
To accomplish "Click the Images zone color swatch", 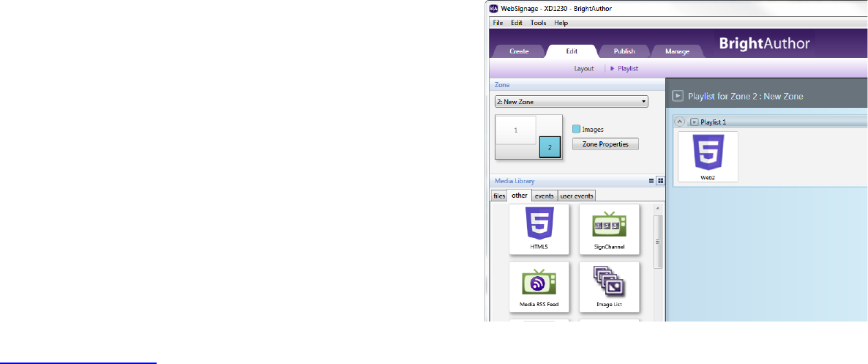I will (x=576, y=129).
